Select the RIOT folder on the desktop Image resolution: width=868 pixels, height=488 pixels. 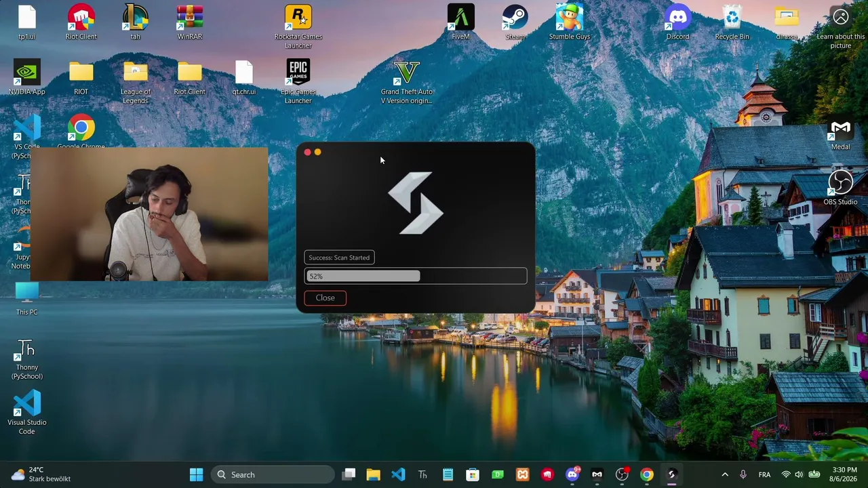81,77
